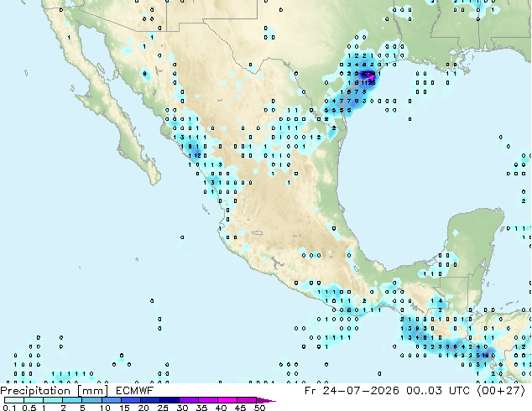Click the 10–15 mm legend swatch
This screenshot has width=532, height=411.
click(111, 400)
